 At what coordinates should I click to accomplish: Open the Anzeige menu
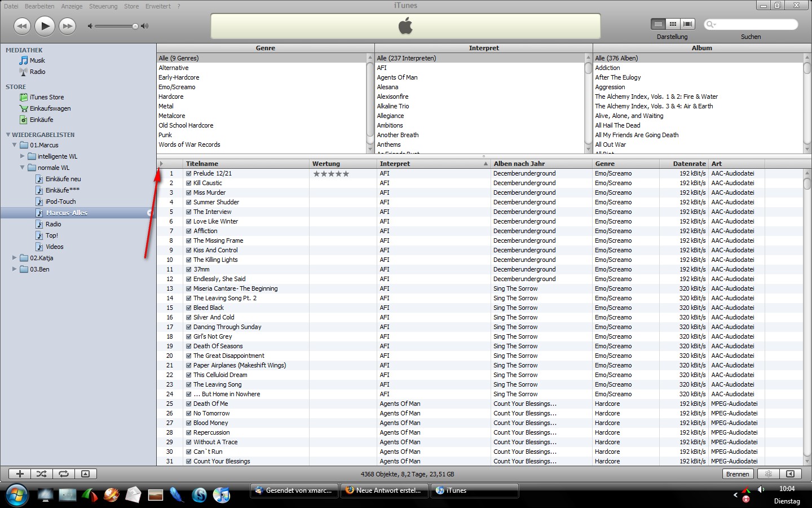pos(72,6)
